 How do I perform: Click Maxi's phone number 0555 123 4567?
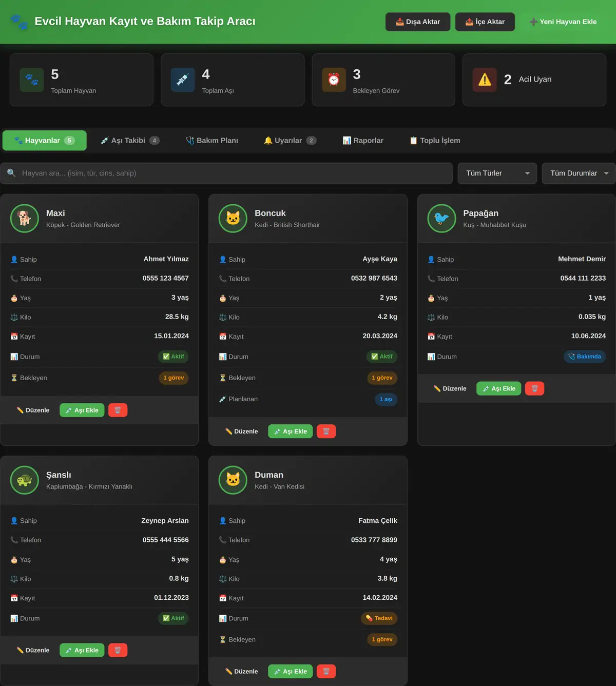point(166,278)
